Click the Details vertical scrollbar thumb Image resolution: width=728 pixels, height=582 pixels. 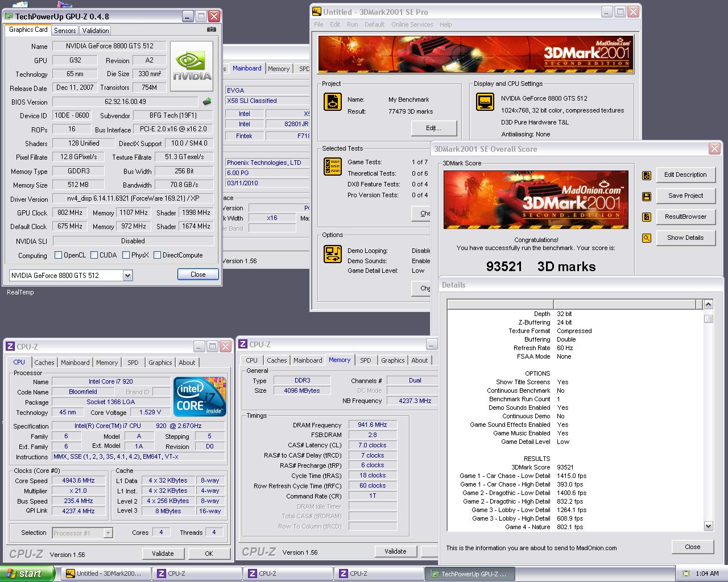tap(708, 318)
